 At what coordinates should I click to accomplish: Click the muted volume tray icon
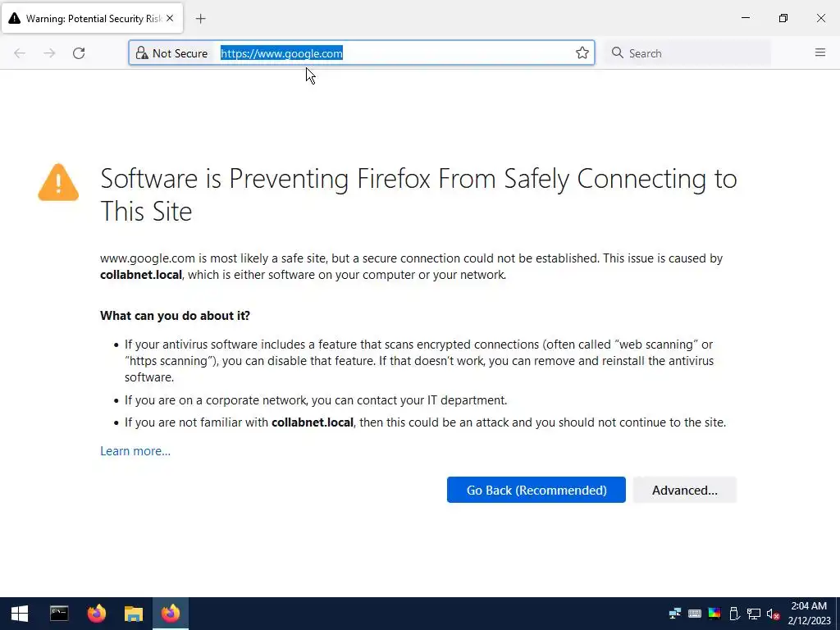pos(773,614)
